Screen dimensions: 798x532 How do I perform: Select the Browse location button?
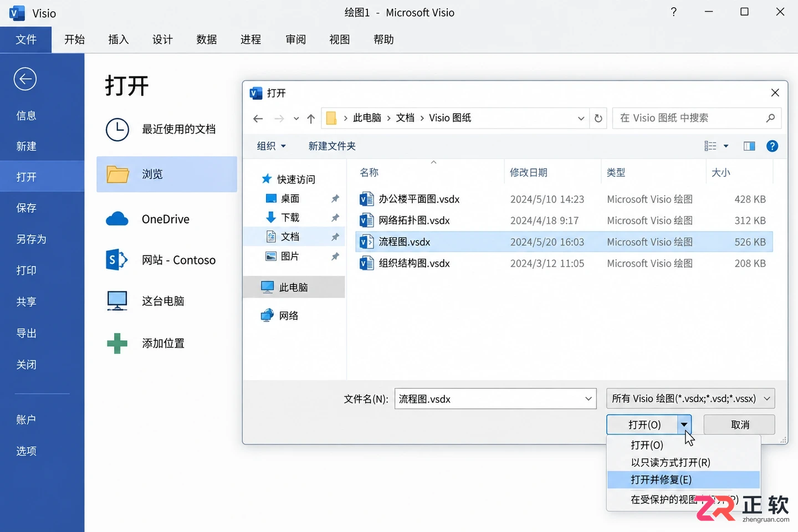click(167, 174)
